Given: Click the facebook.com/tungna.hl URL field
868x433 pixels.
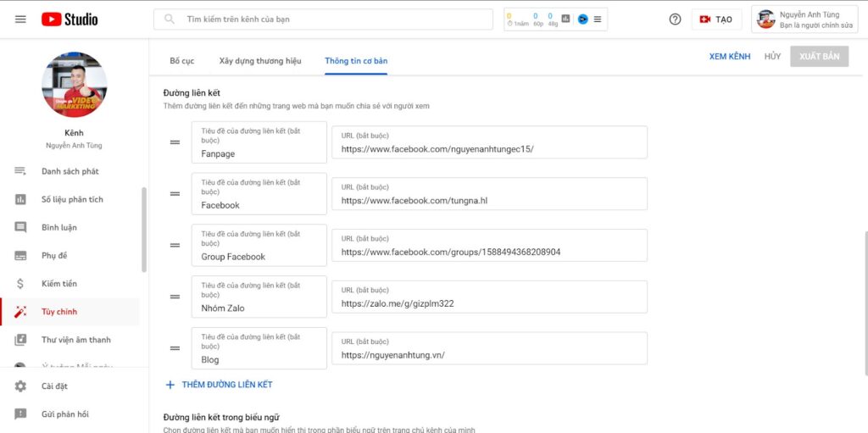Looking at the screenshot, I should 489,194.
